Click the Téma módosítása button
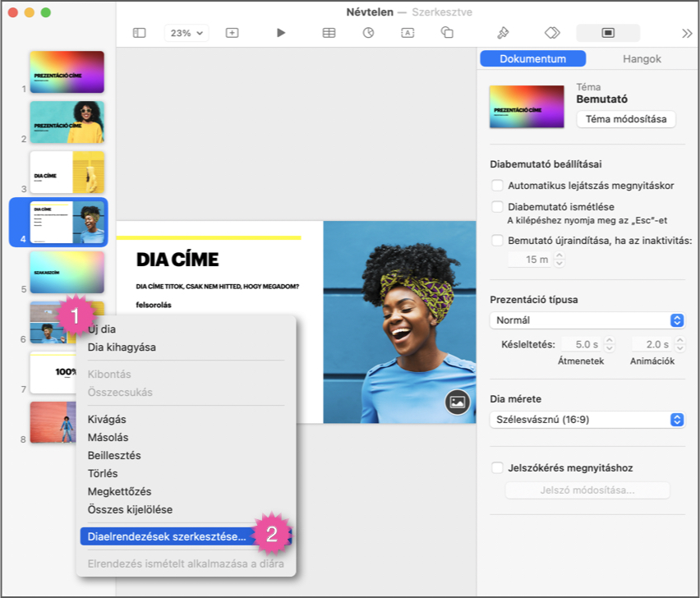Image resolution: width=700 pixels, height=598 pixels. point(626,119)
